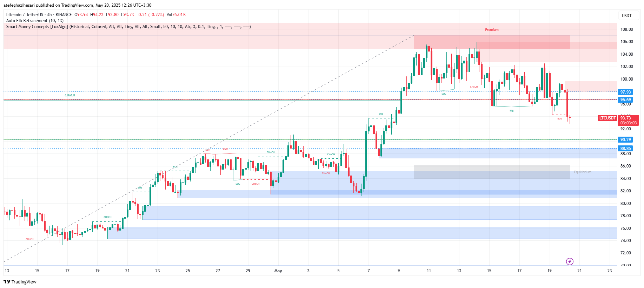Click the 106.00 price axis value
The height and width of the screenshot is (288, 644).
pyautogui.click(x=626, y=42)
